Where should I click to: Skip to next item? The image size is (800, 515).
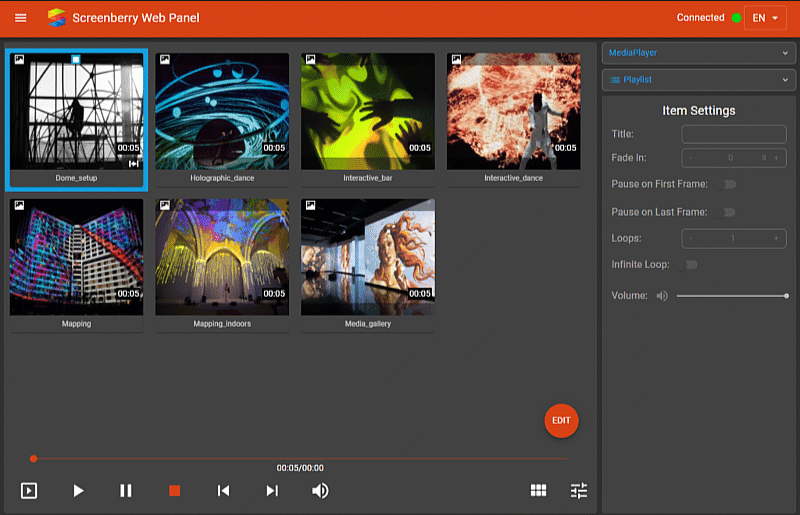pos(272,491)
